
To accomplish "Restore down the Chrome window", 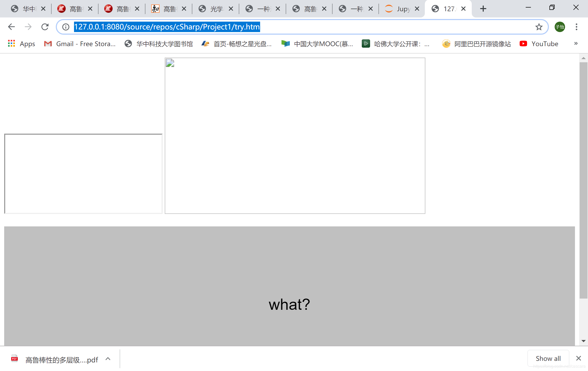I will [x=552, y=8].
